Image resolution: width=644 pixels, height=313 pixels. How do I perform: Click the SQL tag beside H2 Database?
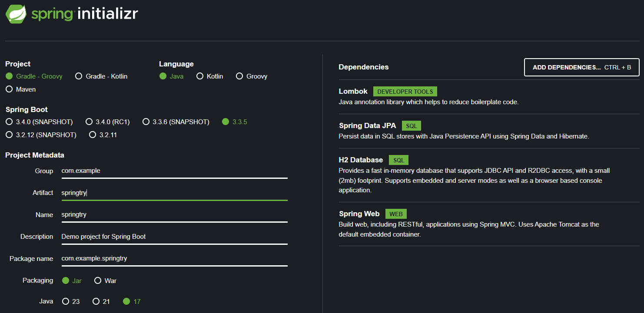[398, 160]
